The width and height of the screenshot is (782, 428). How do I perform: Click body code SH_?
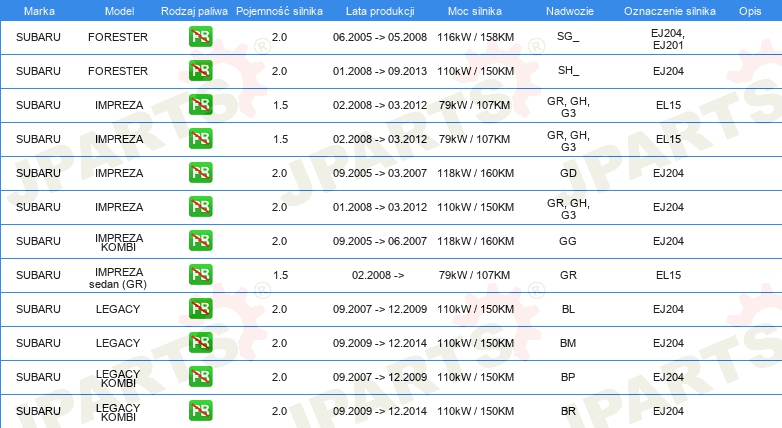coord(568,70)
